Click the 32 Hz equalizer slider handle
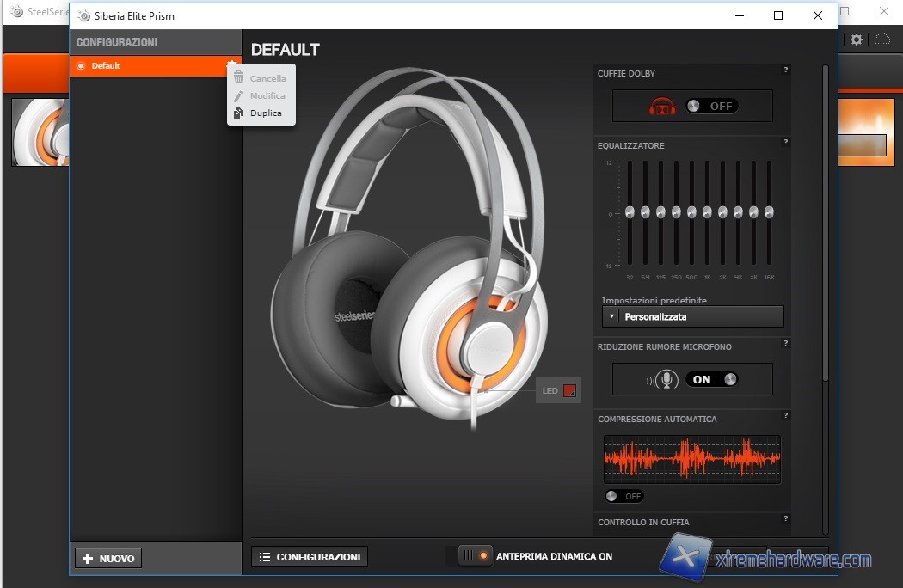Image resolution: width=903 pixels, height=588 pixels. tap(630, 211)
